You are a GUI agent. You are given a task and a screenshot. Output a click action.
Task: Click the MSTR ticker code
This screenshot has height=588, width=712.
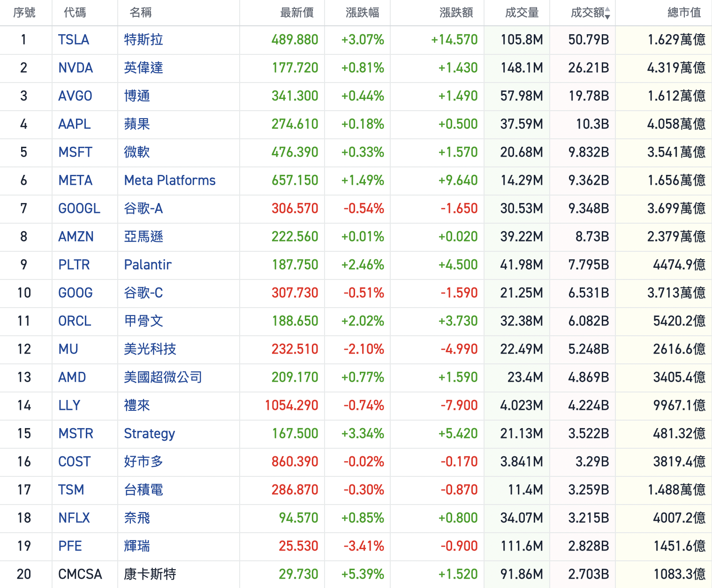(x=76, y=434)
